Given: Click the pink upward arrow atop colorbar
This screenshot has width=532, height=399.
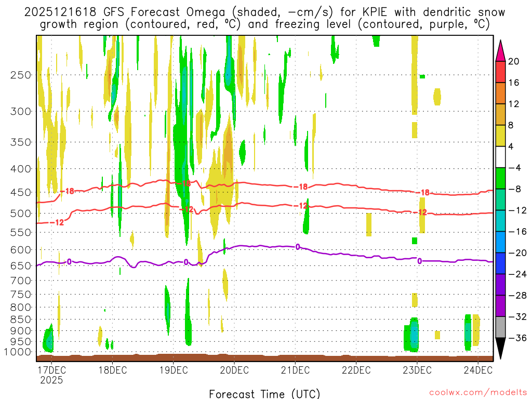Looking at the screenshot, I should [500, 51].
